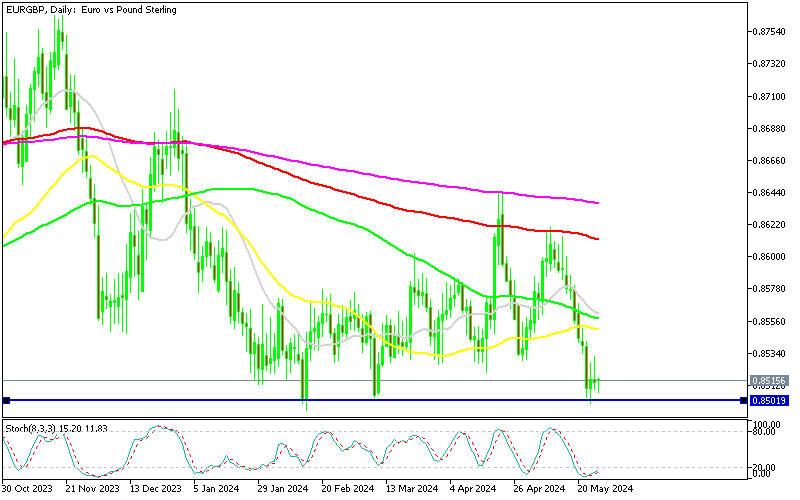Click the 0.86000 price axis label
This screenshot has width=800, height=500.
pyautogui.click(x=768, y=257)
